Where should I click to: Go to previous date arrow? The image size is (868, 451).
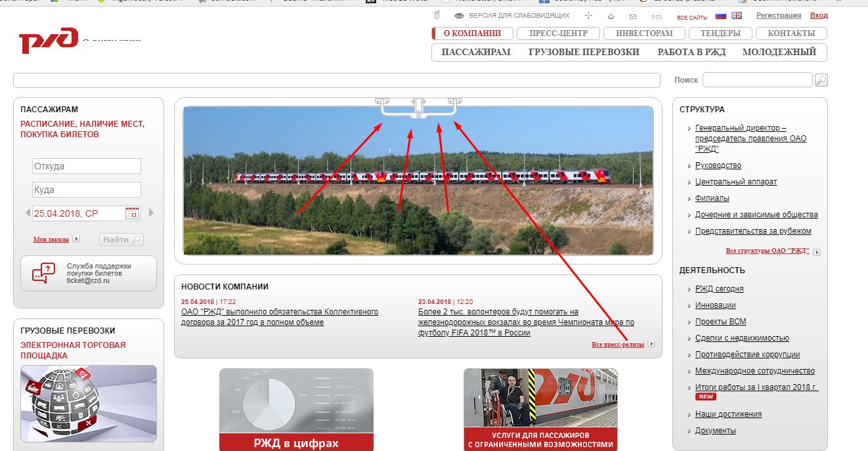point(28,213)
